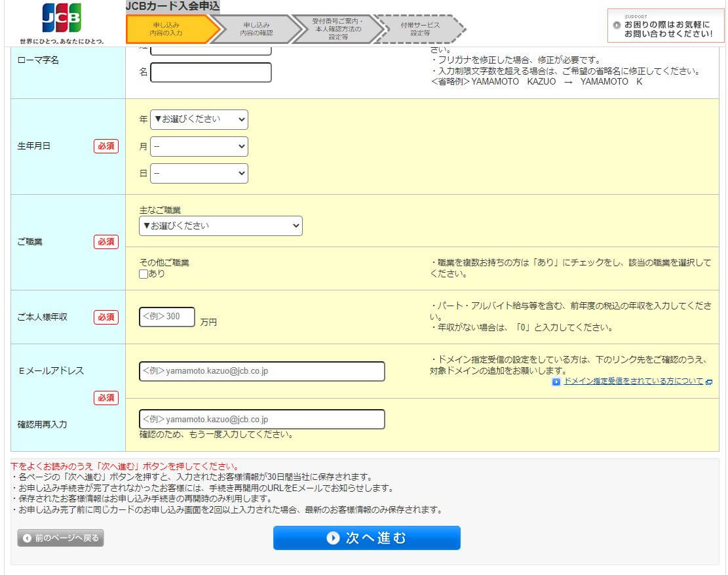Select the 付帯サービス設定等 step tab

click(419, 29)
